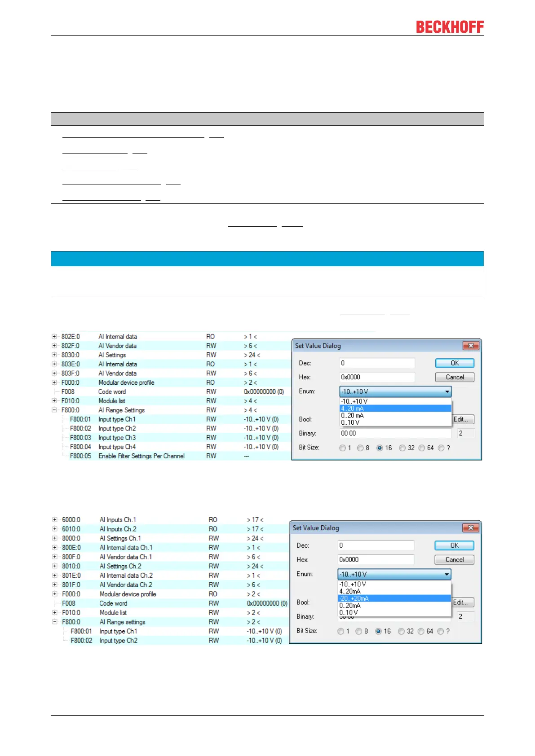Select bit size 1 in the 4..20 mA dialog
The height and width of the screenshot is (756, 535).
click(x=343, y=448)
